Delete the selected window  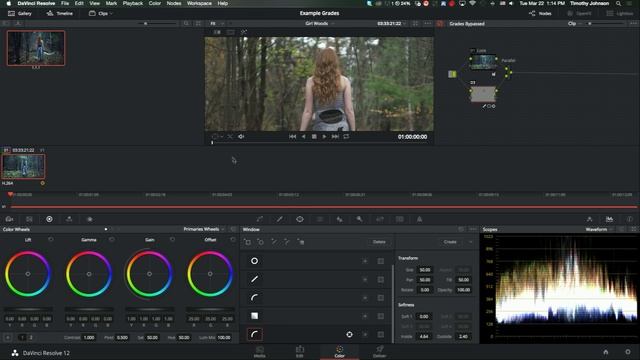click(x=379, y=242)
